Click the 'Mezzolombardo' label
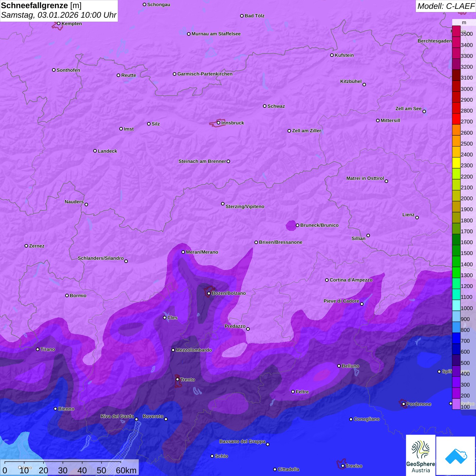476x476 pixels. point(194,350)
